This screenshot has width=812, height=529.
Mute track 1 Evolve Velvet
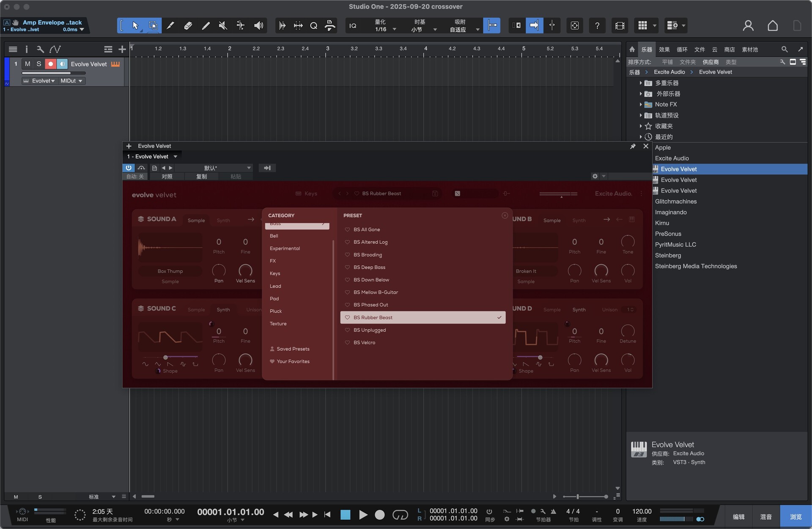[x=27, y=64]
